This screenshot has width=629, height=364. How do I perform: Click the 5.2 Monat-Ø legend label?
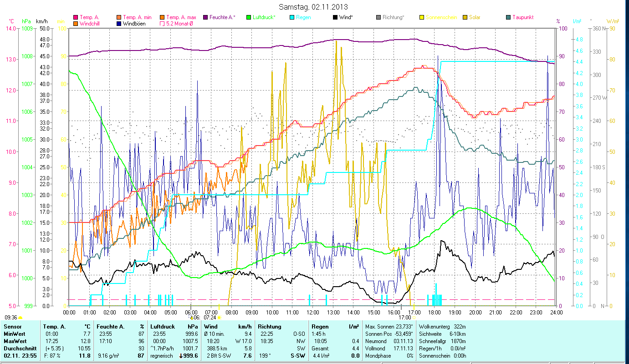pyautogui.click(x=179, y=23)
